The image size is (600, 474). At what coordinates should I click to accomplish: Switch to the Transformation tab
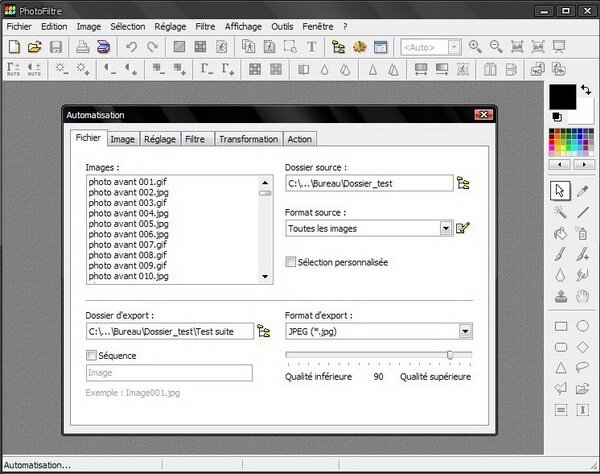point(249,139)
